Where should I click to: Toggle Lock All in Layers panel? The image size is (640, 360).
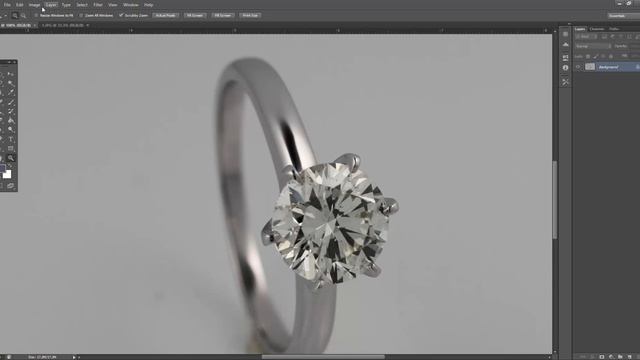611,56
